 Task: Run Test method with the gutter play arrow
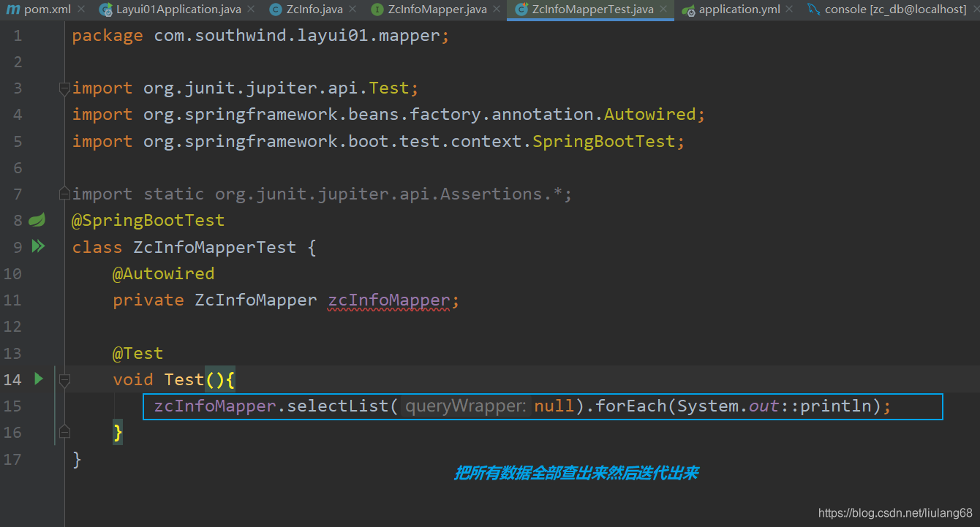[x=39, y=379]
